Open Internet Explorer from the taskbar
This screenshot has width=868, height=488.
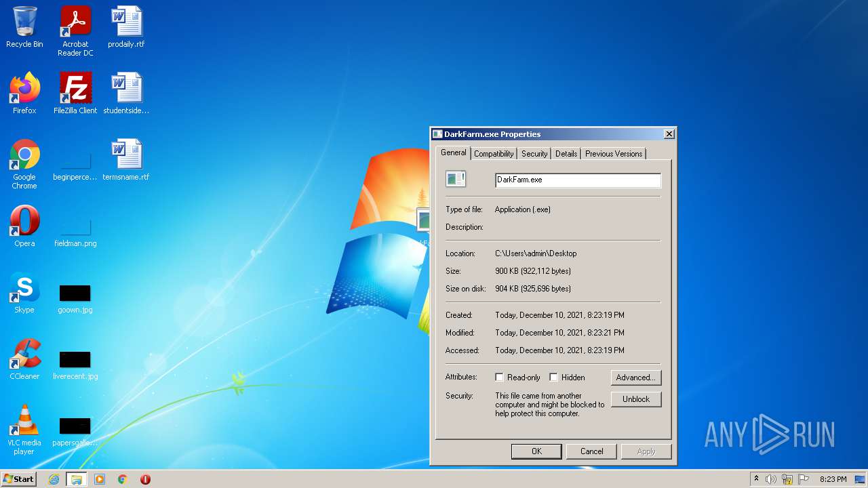[54, 479]
